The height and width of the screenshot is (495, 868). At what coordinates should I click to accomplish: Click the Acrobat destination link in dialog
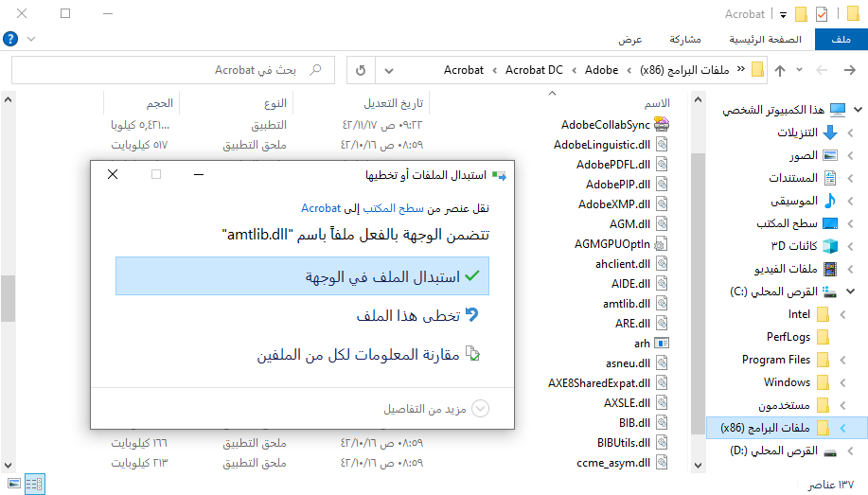click(321, 208)
